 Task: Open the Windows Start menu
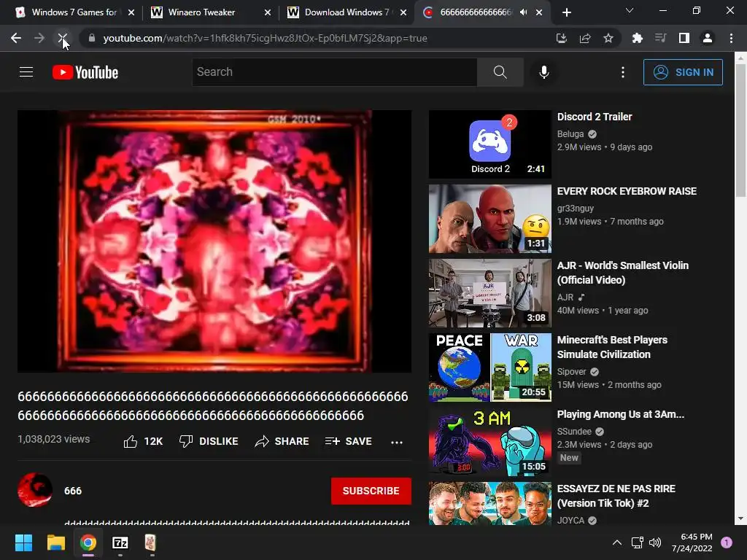(23, 542)
